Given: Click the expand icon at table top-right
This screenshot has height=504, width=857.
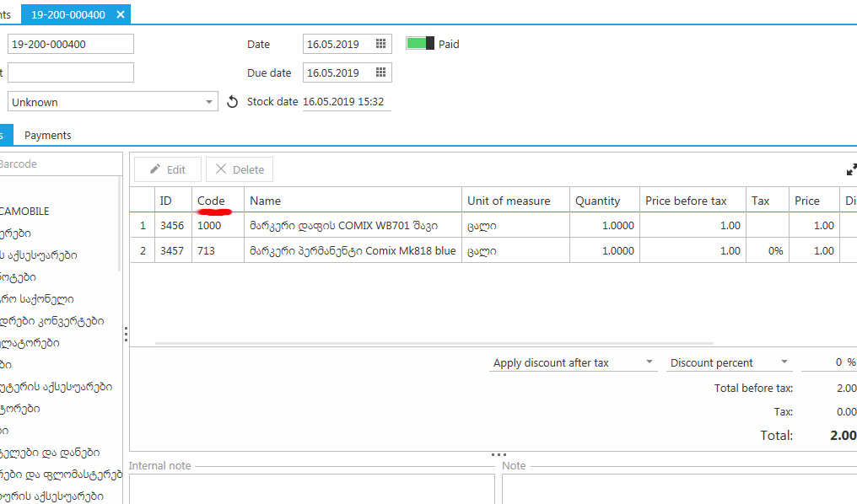Looking at the screenshot, I should coord(851,169).
